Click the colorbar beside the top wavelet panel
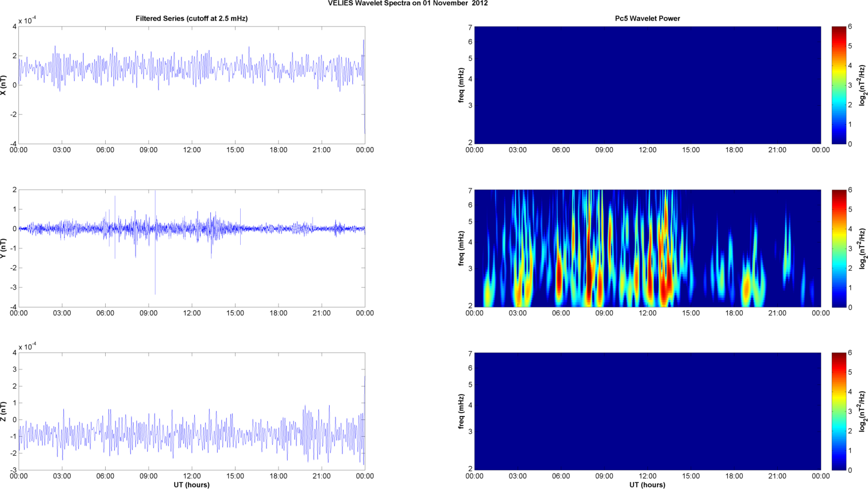This screenshot has height=489, width=868. point(839,85)
